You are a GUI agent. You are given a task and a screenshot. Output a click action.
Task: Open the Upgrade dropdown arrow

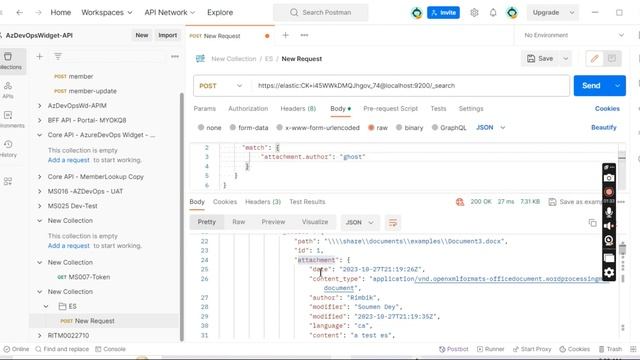tap(572, 13)
